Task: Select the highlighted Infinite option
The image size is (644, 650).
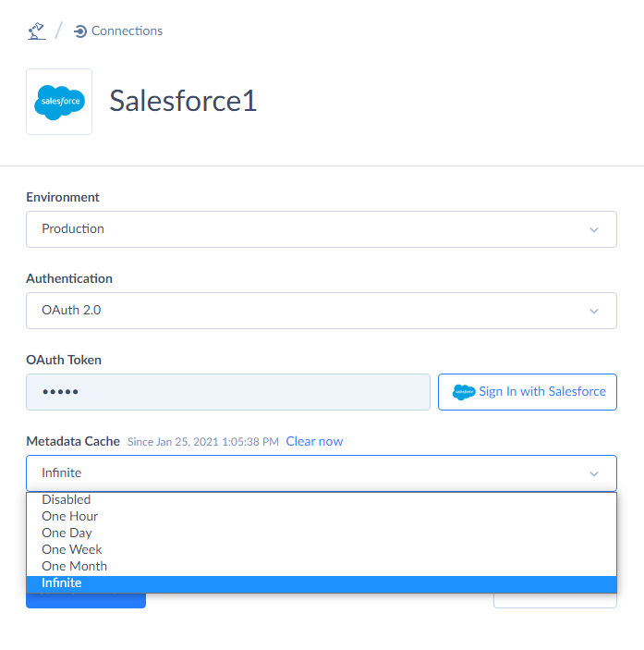Action: click(322, 583)
